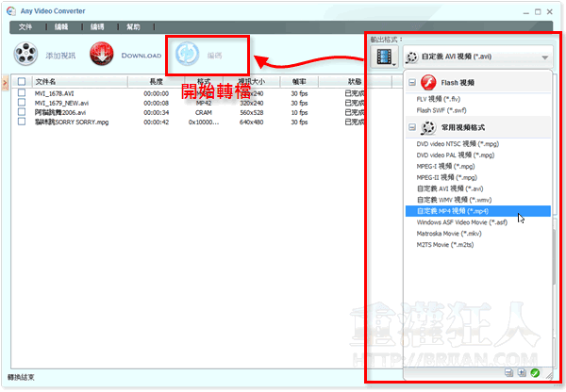Minimize the Any Video Converter window
This screenshot has height=392, width=566.
click(526, 12)
